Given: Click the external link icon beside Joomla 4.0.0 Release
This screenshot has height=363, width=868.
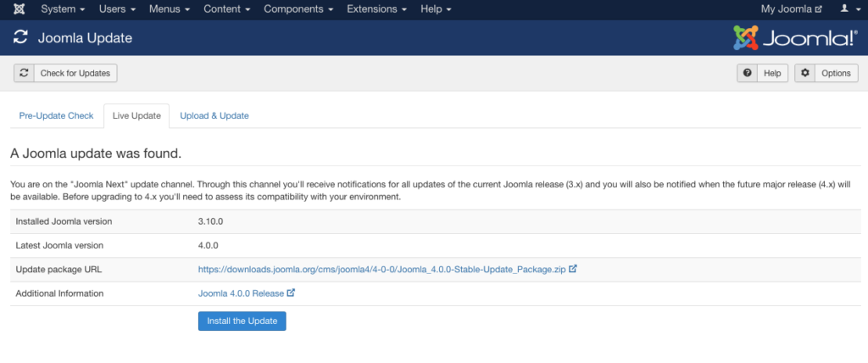Looking at the screenshot, I should tap(291, 293).
